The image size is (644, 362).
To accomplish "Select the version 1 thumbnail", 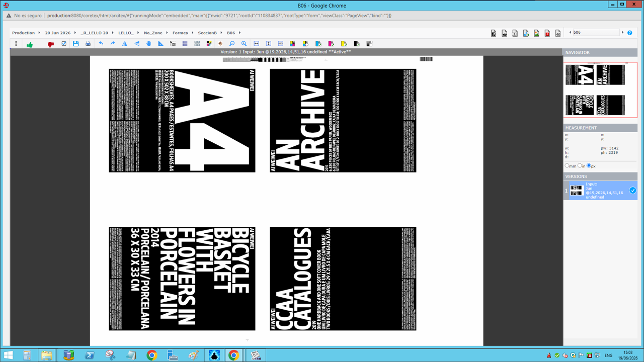I will (x=576, y=191).
